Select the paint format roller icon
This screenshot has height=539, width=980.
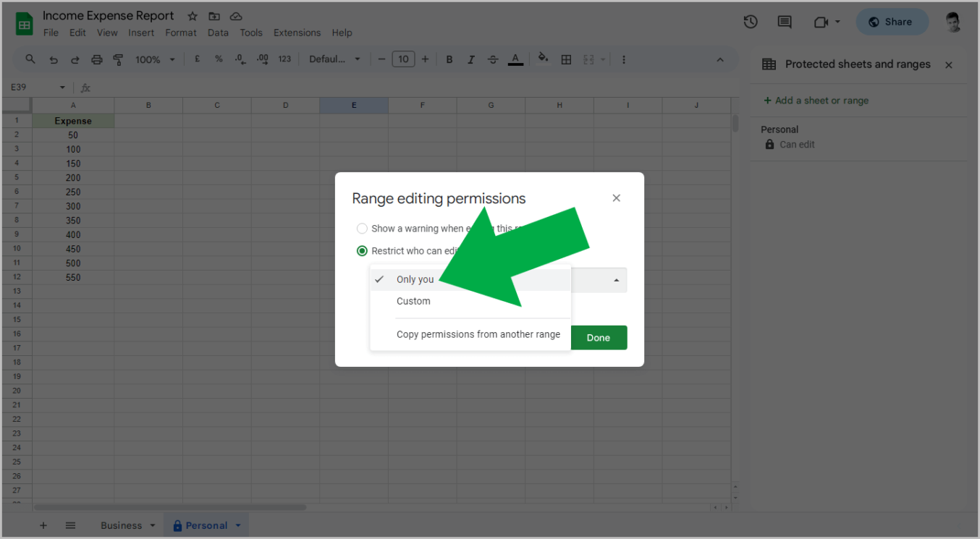point(118,59)
